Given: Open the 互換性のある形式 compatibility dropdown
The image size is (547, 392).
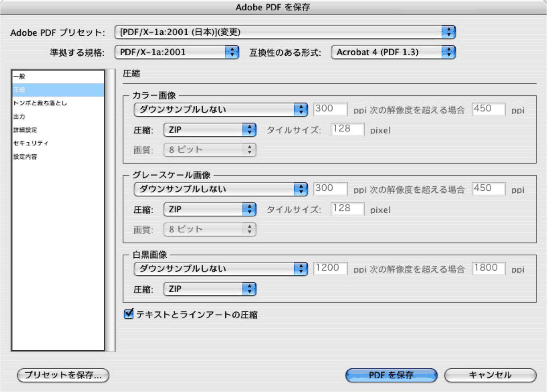Looking at the screenshot, I should pos(391,52).
